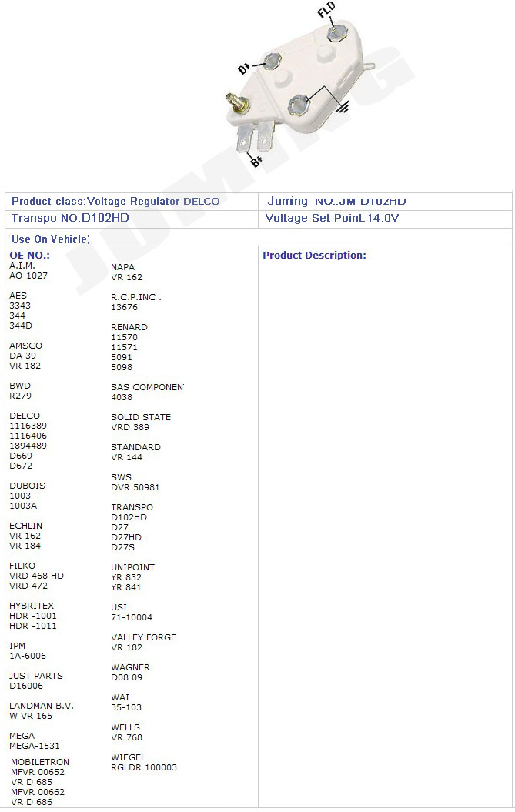Select DELCO number '1894489'
Screen dimensions: 515x812
coord(28,446)
